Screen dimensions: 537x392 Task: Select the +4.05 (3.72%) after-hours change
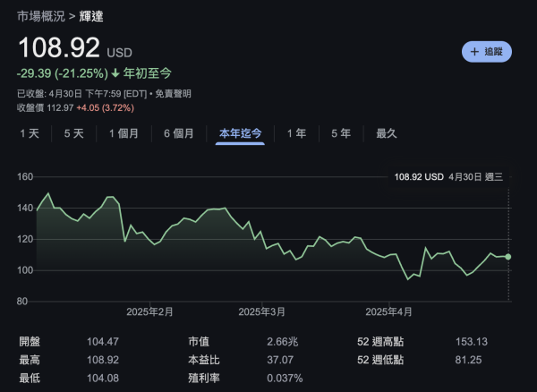tap(105, 108)
